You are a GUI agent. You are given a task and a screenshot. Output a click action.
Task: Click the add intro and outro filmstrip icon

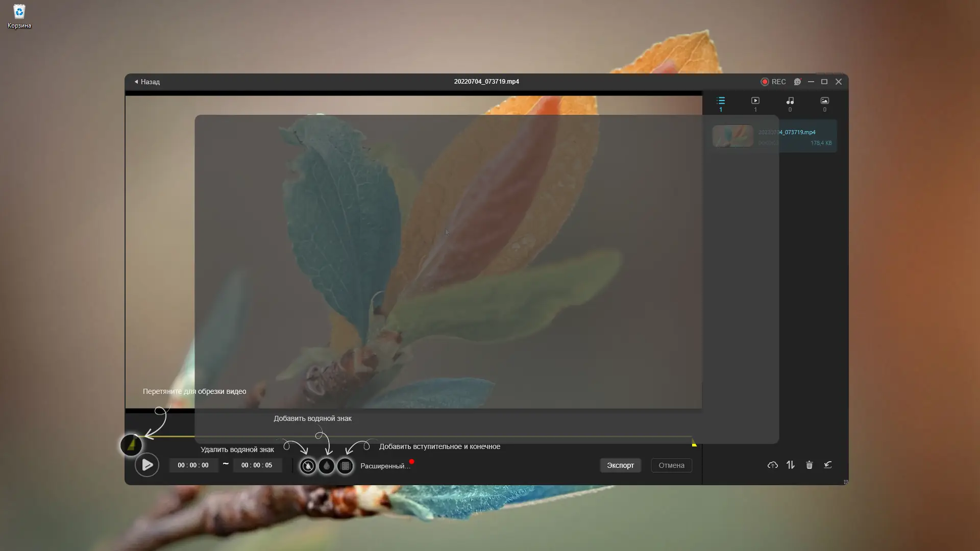point(346,466)
